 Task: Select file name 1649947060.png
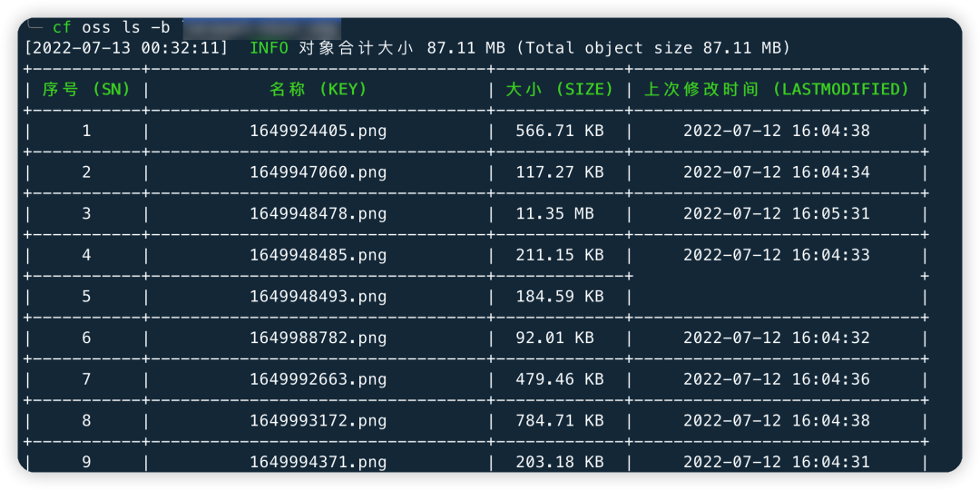pyautogui.click(x=318, y=172)
